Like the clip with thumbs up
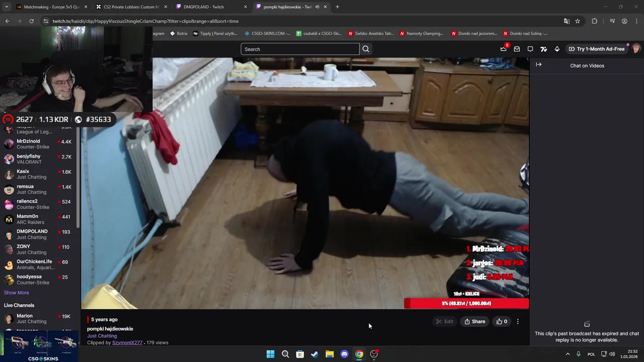644x362 pixels. tap(502, 322)
